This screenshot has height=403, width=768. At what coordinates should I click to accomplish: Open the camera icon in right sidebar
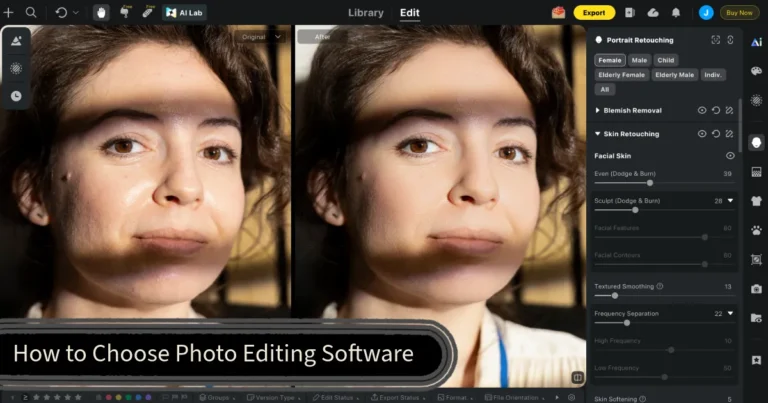coord(756,289)
